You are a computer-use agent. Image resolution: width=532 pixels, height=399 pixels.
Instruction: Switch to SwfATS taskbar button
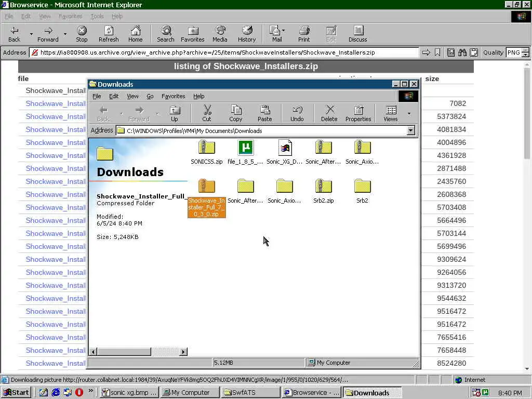[251, 393]
